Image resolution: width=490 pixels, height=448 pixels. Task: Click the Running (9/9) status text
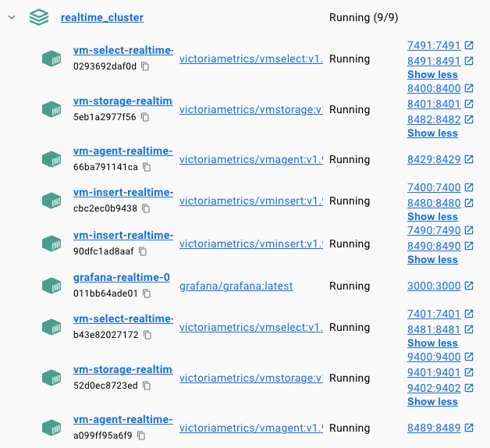[364, 17]
